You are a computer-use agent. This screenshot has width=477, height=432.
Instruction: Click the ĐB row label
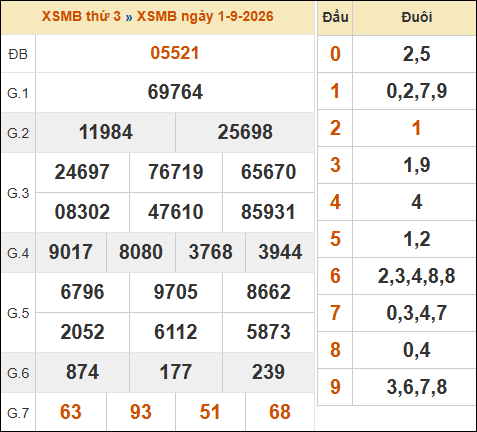18,54
